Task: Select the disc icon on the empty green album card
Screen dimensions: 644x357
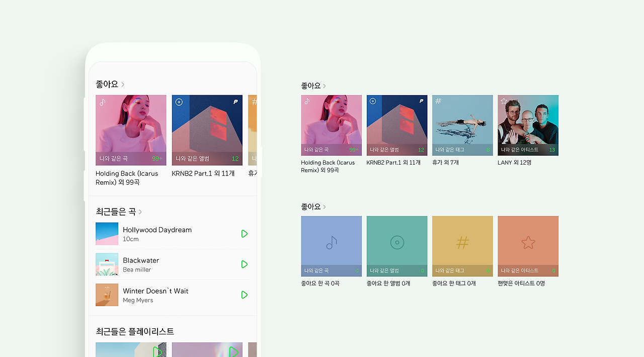Action: tap(397, 242)
